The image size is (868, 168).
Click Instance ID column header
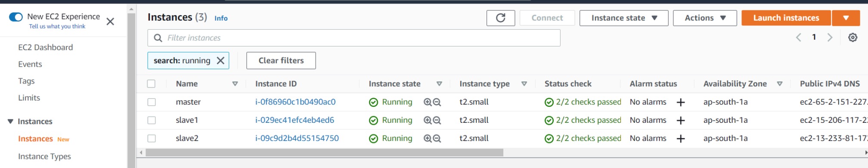coord(276,84)
